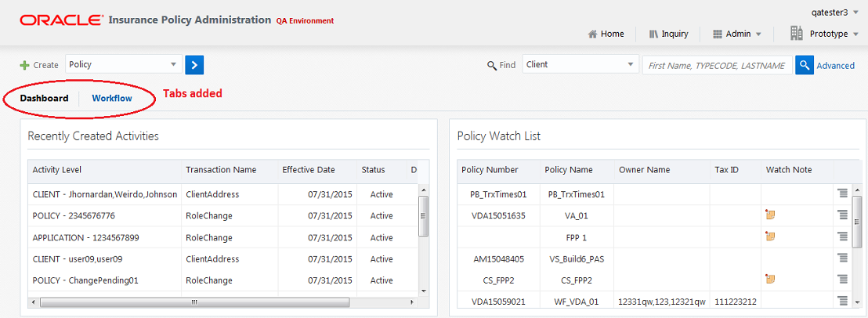Expand the Prototype menu arrow
The width and height of the screenshot is (868, 318).
pos(855,34)
